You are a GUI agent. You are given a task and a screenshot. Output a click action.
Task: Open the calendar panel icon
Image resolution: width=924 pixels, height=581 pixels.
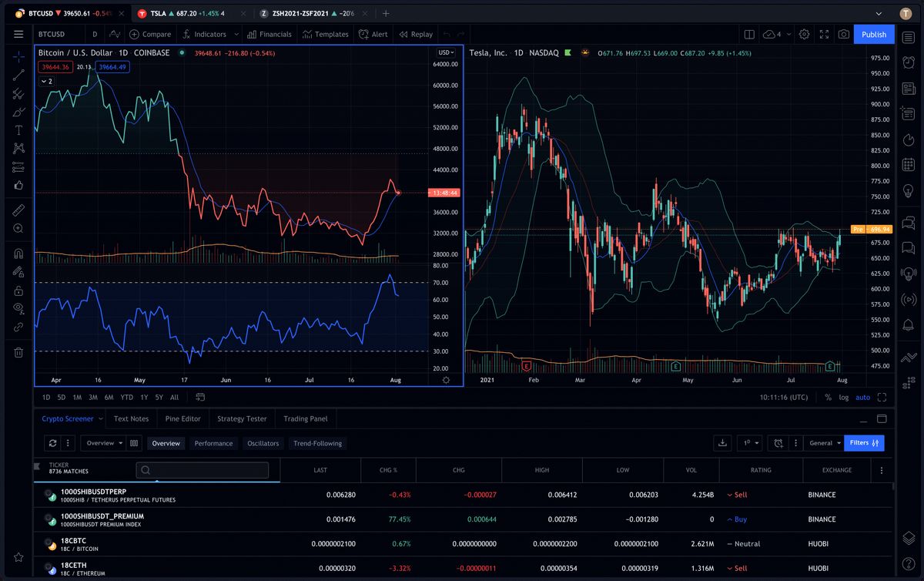(x=909, y=166)
